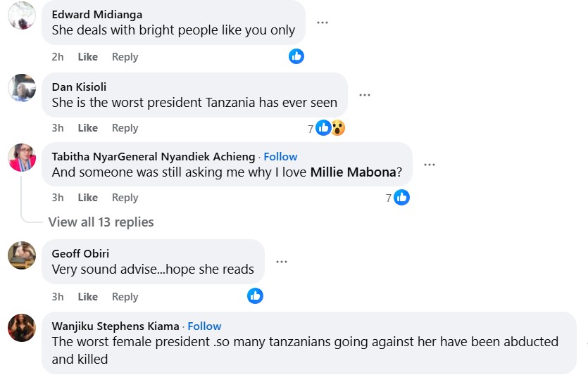View reactions on Dan Kisioli's comment
This screenshot has height=375, width=588.
330,128
